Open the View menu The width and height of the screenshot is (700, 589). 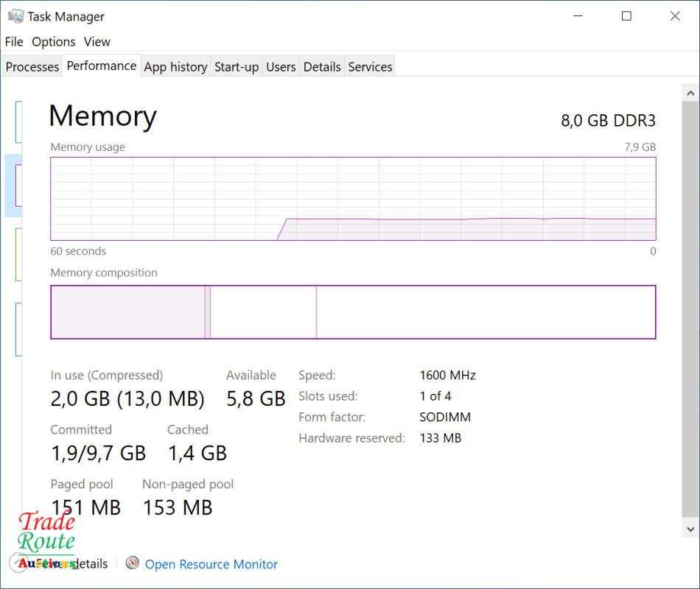tap(97, 42)
